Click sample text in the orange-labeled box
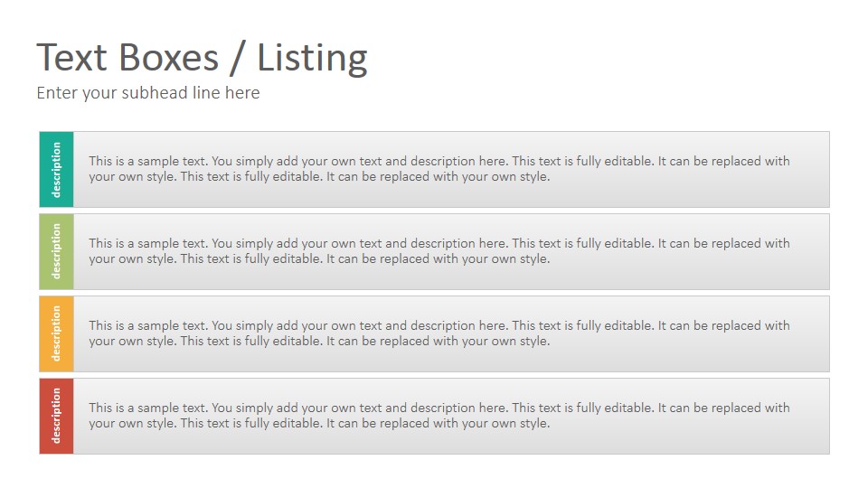The width and height of the screenshot is (868, 488). (x=439, y=333)
